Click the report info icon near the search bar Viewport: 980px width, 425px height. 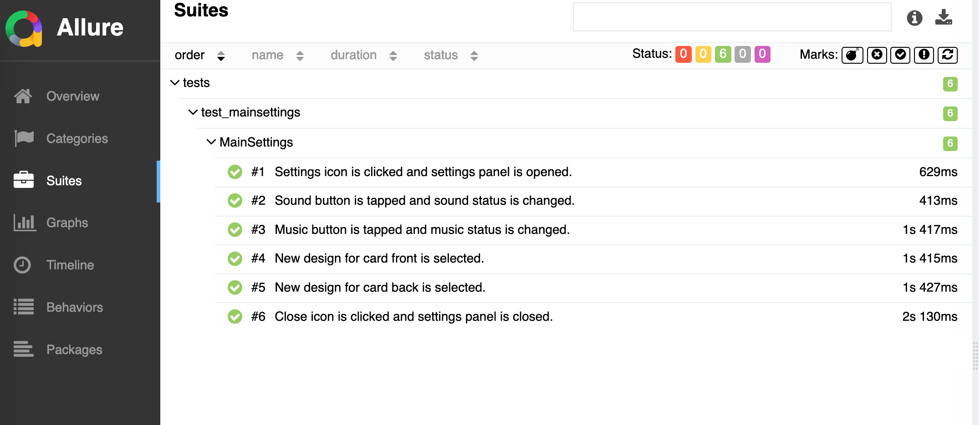coord(914,18)
